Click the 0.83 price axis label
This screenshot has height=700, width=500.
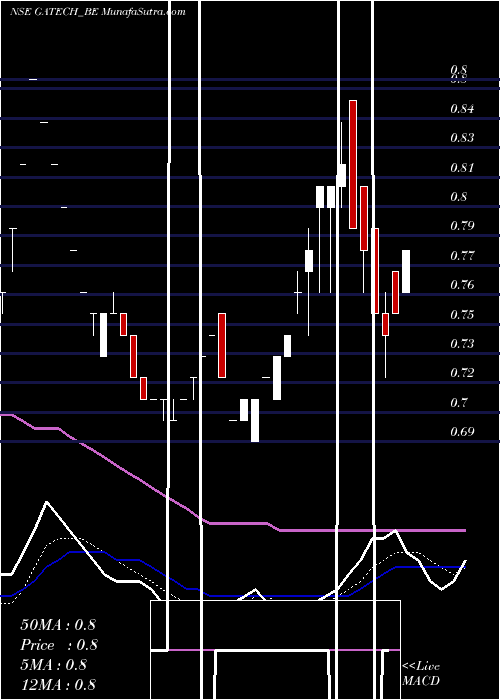[462, 138]
